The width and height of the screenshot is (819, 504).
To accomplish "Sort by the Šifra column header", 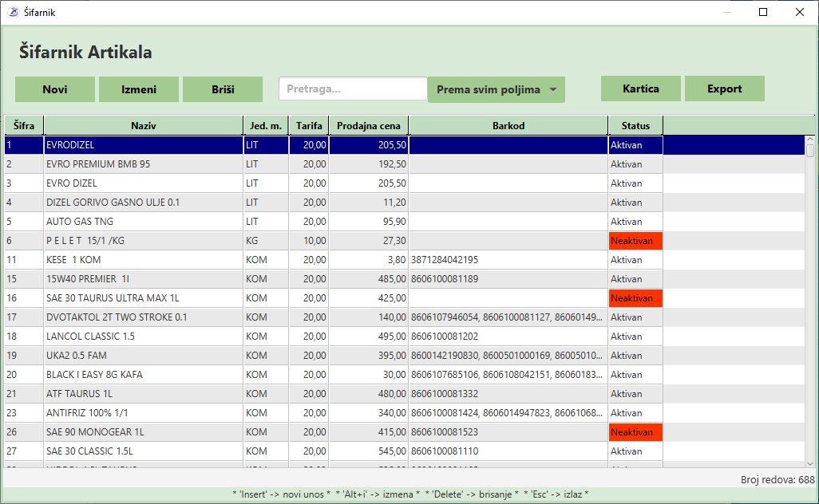I will tap(23, 125).
